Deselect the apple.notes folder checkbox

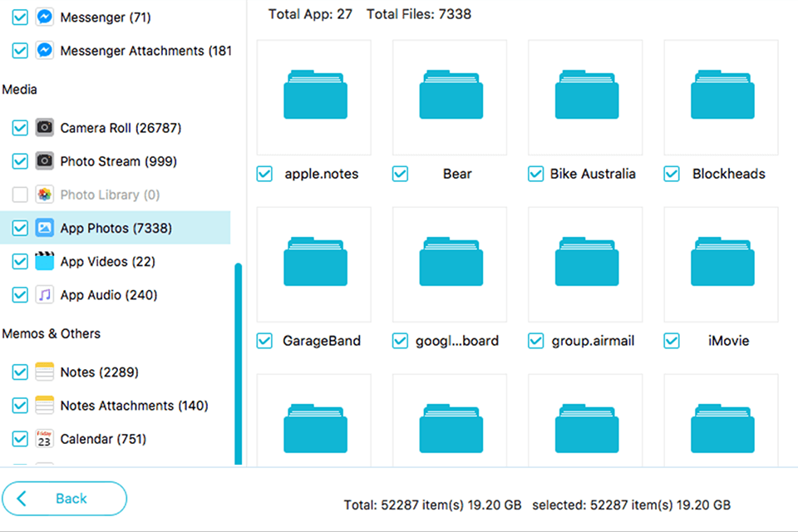point(264,174)
